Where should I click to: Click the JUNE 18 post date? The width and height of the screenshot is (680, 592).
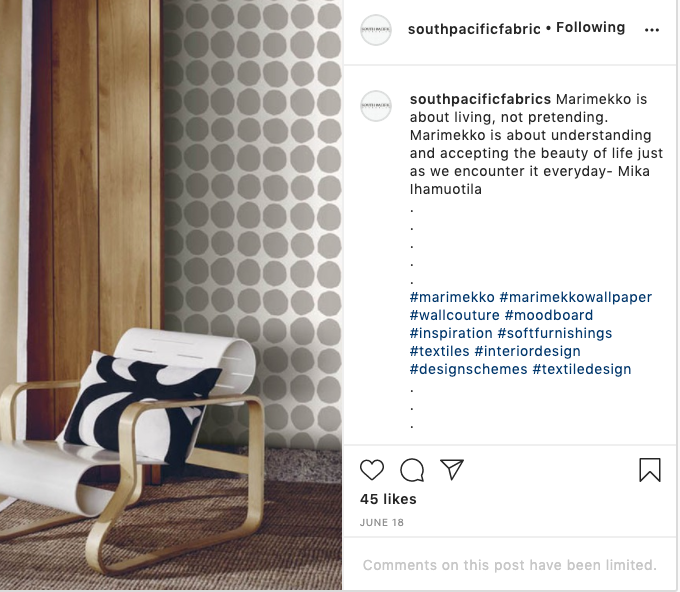tap(382, 523)
